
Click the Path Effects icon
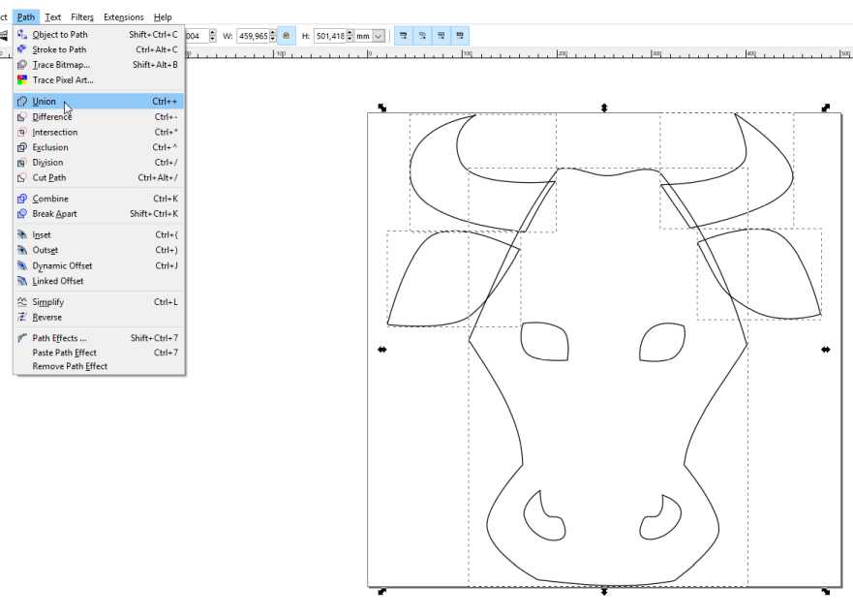21,338
